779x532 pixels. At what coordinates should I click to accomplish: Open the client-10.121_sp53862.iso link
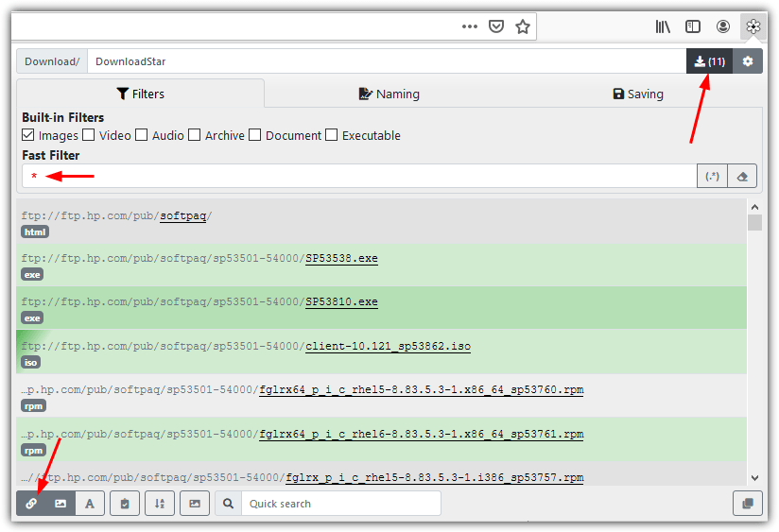(x=388, y=346)
